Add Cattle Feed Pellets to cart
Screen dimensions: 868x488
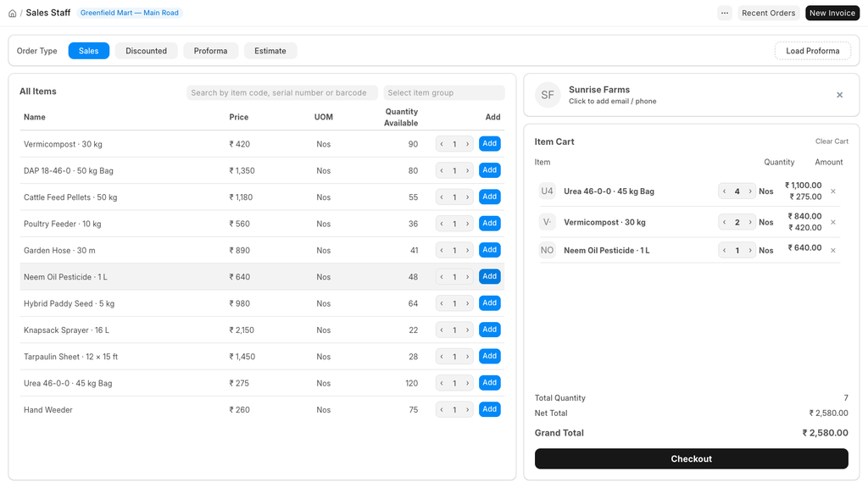pyautogui.click(x=489, y=197)
